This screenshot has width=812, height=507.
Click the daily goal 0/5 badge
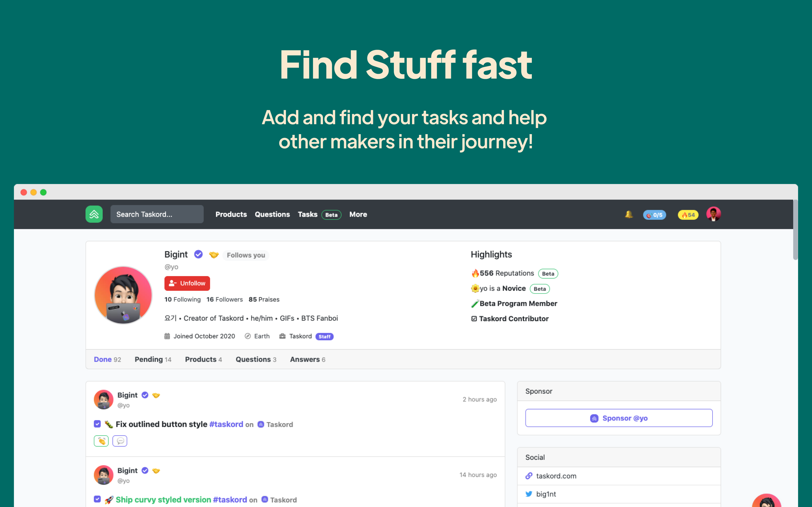(x=654, y=215)
